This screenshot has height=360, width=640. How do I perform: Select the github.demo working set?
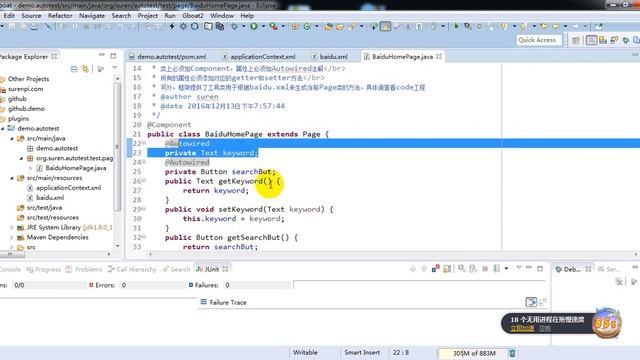point(26,109)
